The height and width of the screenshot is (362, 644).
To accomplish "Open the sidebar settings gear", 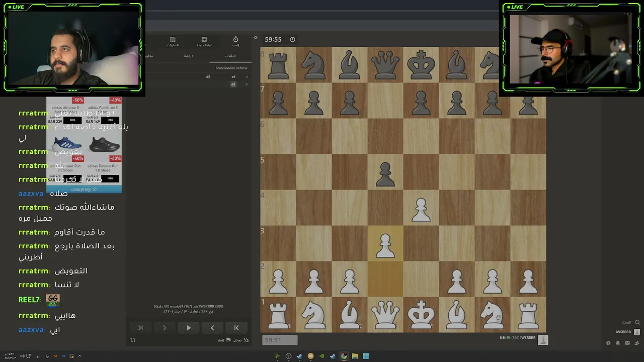I will click(608, 343).
